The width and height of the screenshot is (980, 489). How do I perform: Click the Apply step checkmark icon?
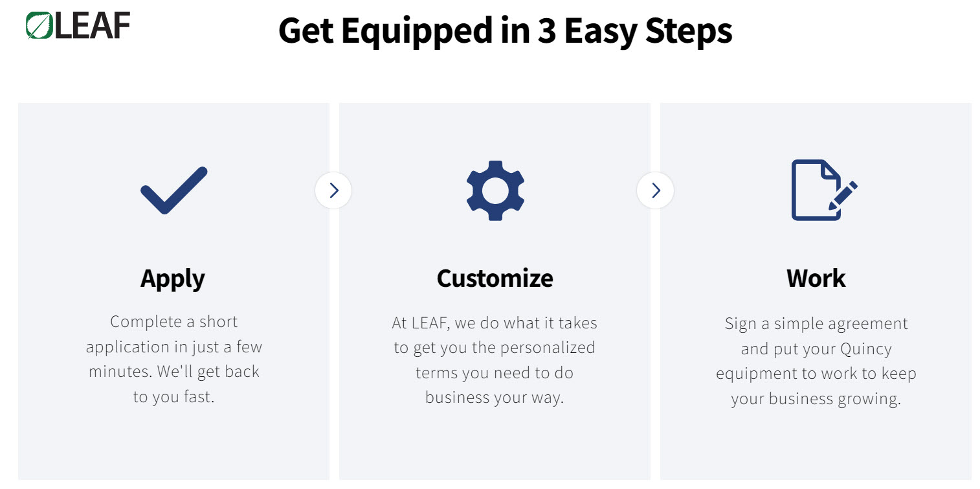[173, 190]
